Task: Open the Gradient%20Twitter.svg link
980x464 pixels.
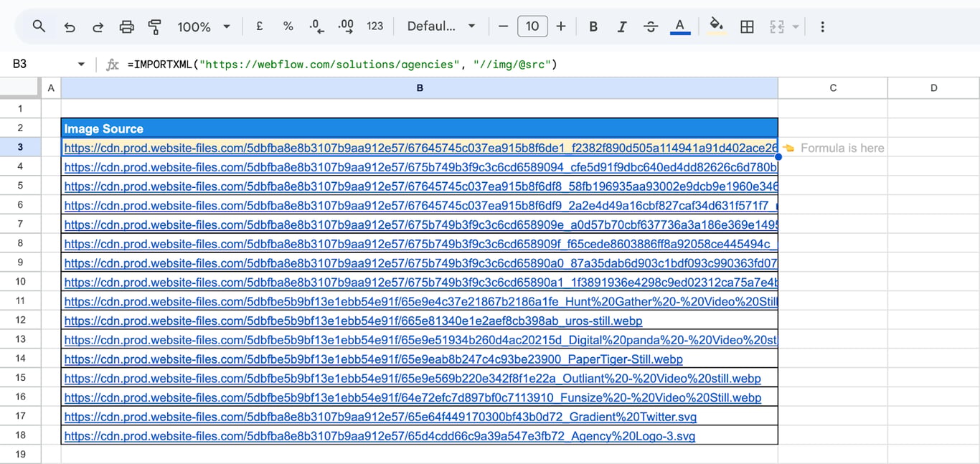Action: [x=380, y=417]
